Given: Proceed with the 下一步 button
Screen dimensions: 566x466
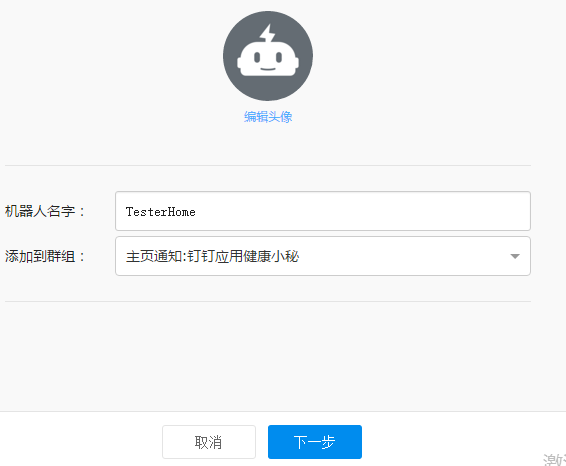Looking at the screenshot, I should (x=315, y=442).
